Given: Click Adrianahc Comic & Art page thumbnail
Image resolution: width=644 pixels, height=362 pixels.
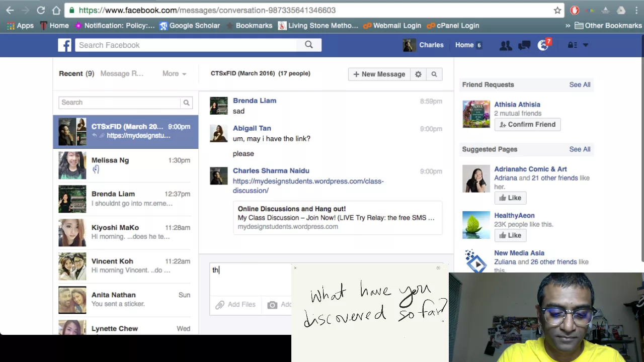Looking at the screenshot, I should click(x=476, y=178).
